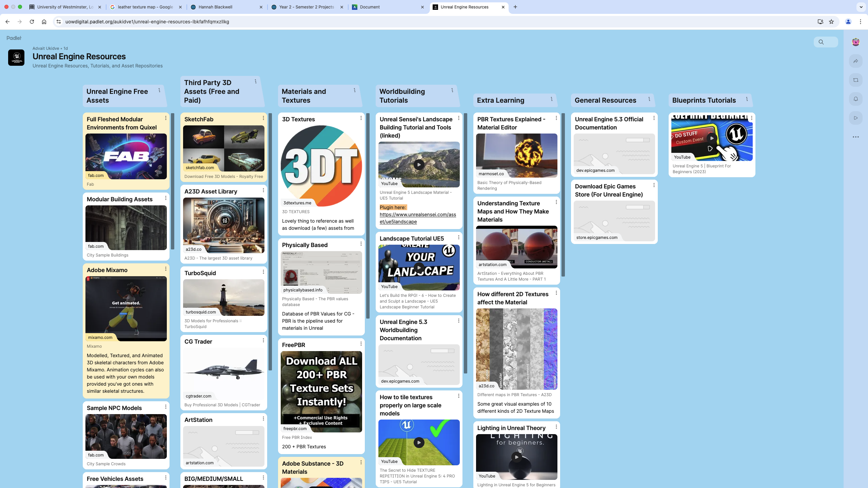Open the notifications bell icon
Screen dimensions: 868x488
coord(856,99)
